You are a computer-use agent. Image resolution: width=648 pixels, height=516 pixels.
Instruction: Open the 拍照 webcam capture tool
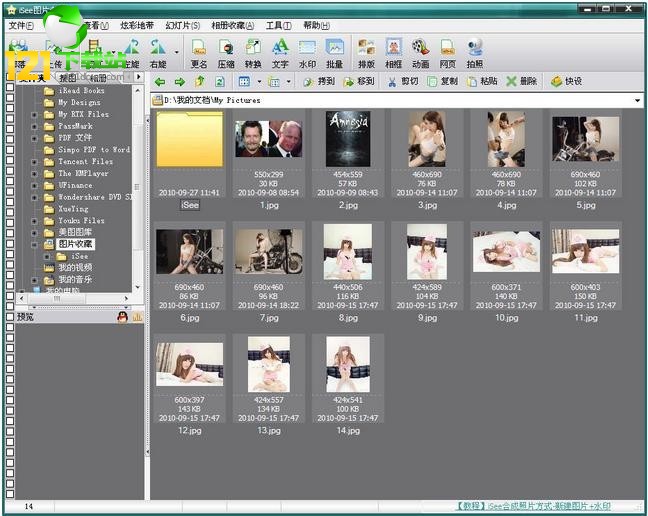pyautogui.click(x=474, y=51)
